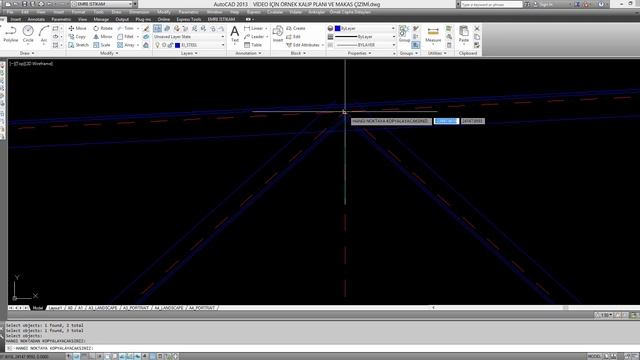Click the Cut icon in Clipboard panel
Image resolution: width=640 pixels, height=360 pixels.
477,28
